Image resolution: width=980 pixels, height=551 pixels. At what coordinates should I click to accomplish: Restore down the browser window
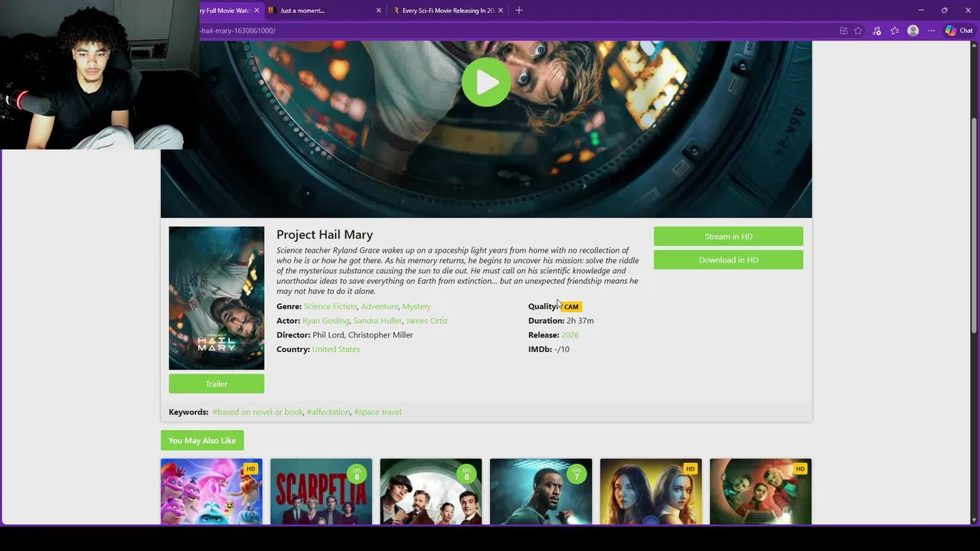pos(944,10)
